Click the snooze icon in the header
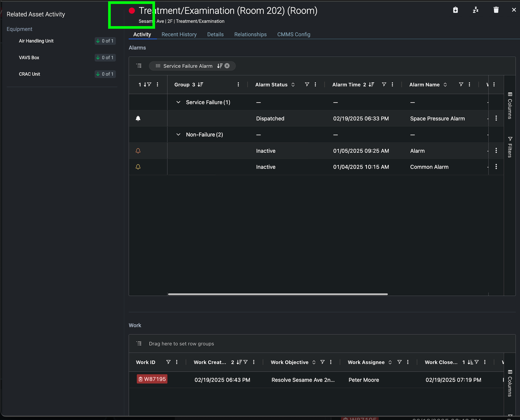The image size is (520, 420). [475, 10]
